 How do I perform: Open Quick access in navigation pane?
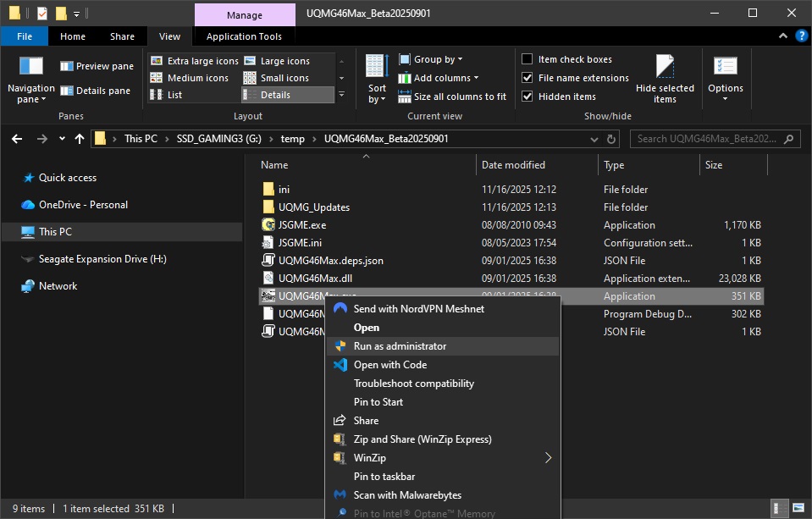click(x=68, y=178)
